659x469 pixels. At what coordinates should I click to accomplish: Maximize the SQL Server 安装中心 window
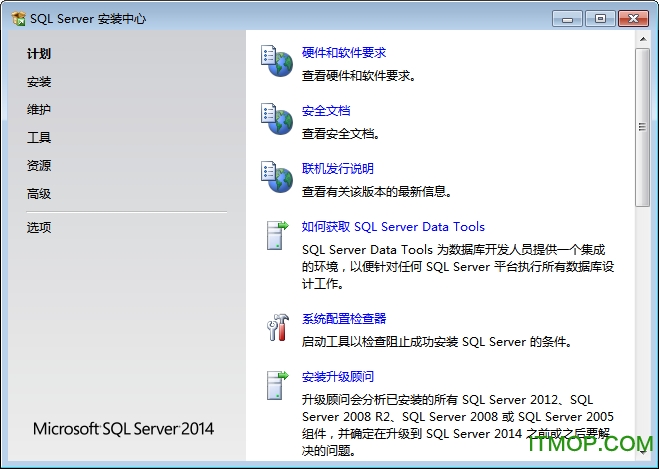[600, 19]
